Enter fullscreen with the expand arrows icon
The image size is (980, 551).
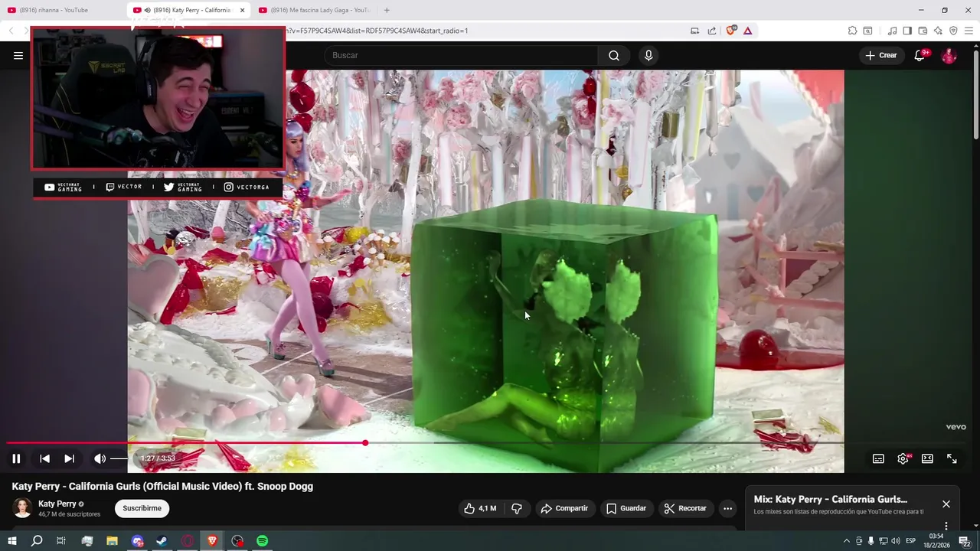(952, 458)
